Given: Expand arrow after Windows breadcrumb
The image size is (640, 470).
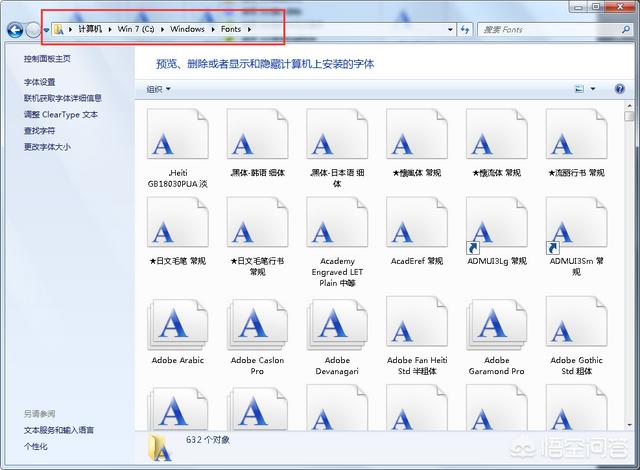Looking at the screenshot, I should (x=213, y=29).
